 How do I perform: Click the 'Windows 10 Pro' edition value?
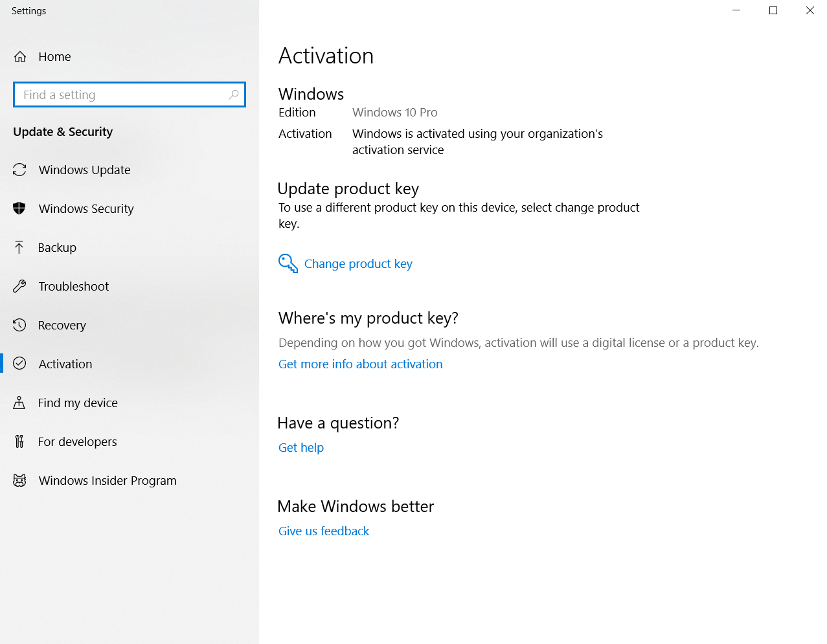tap(395, 113)
